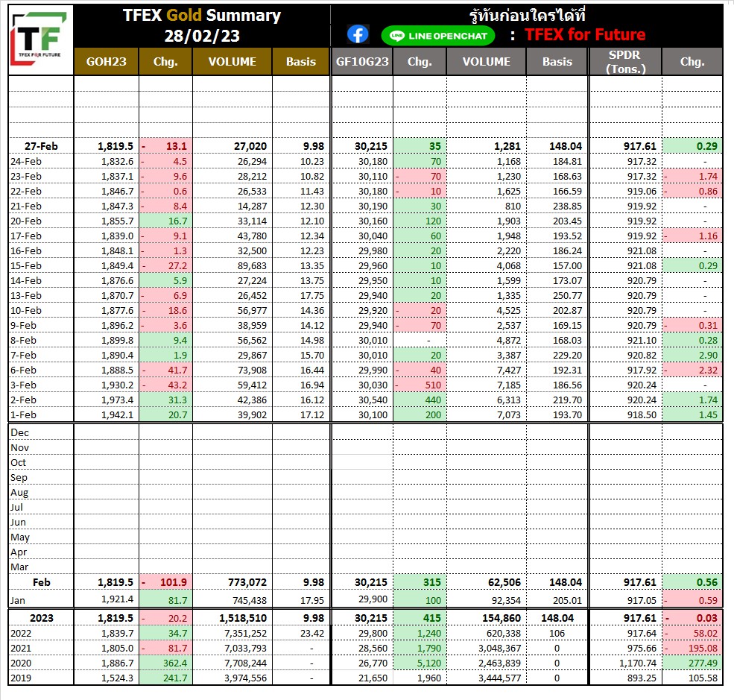Click the 'Jan' summary row label
Screen dimensions: 734x700
coord(18,600)
